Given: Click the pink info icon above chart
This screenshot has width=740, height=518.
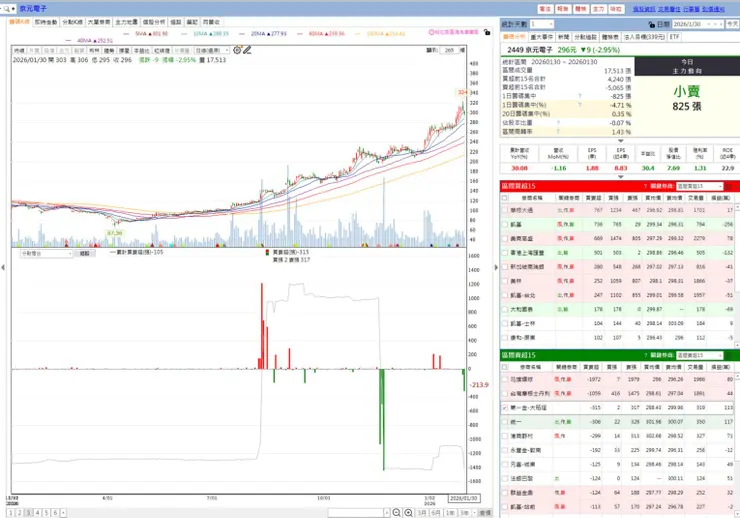Looking at the screenshot, I should (431, 32).
